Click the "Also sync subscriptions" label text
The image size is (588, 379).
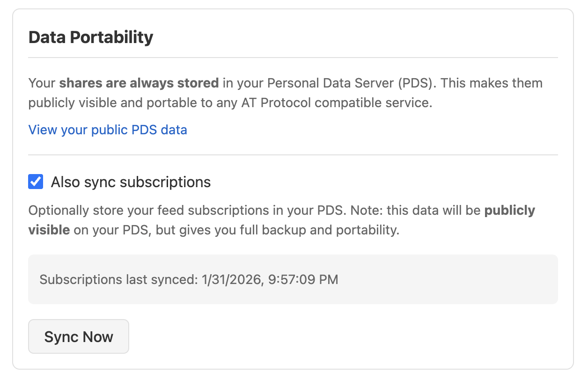(x=131, y=182)
